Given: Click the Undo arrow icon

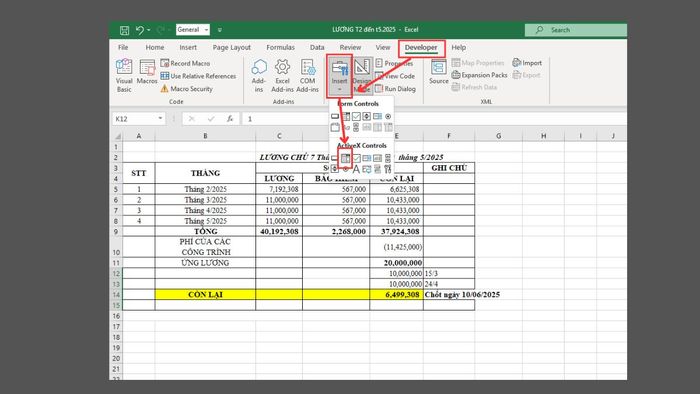Looking at the screenshot, I should (140, 30).
